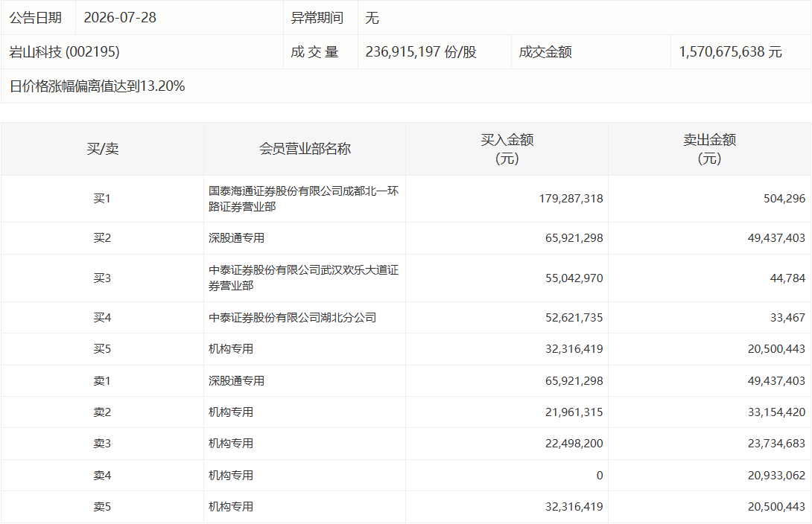Select sell amount 23,734,683
Viewport: 812px width, 524px height.
point(776,444)
